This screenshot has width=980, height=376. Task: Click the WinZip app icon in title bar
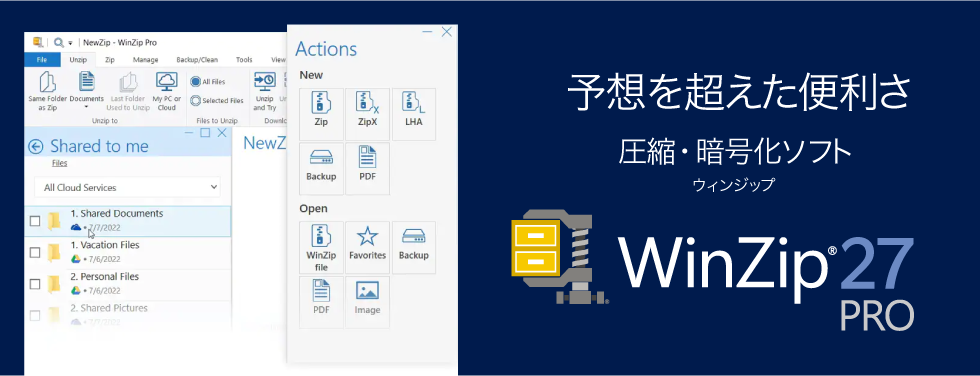point(38,42)
